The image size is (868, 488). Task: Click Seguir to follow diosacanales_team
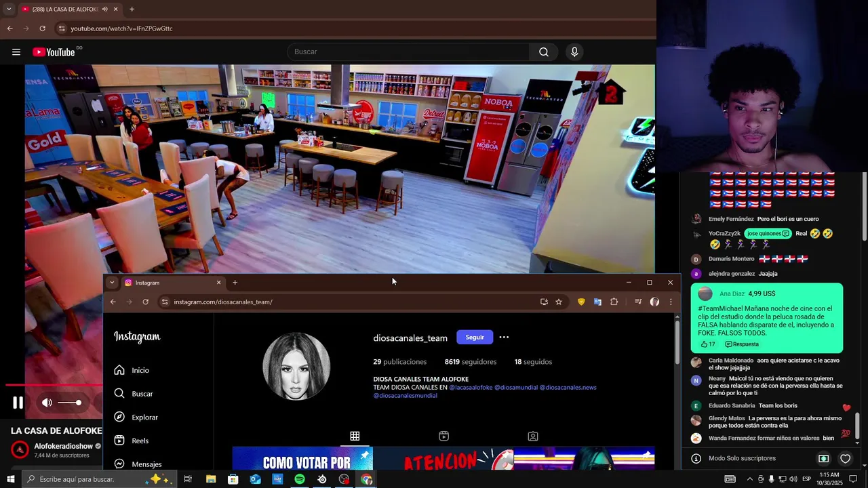click(475, 337)
